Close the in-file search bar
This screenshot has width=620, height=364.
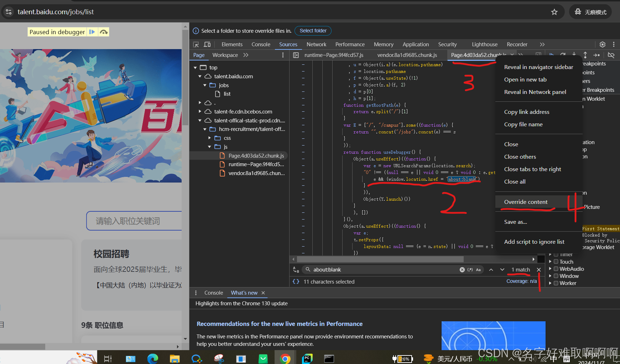539,270
